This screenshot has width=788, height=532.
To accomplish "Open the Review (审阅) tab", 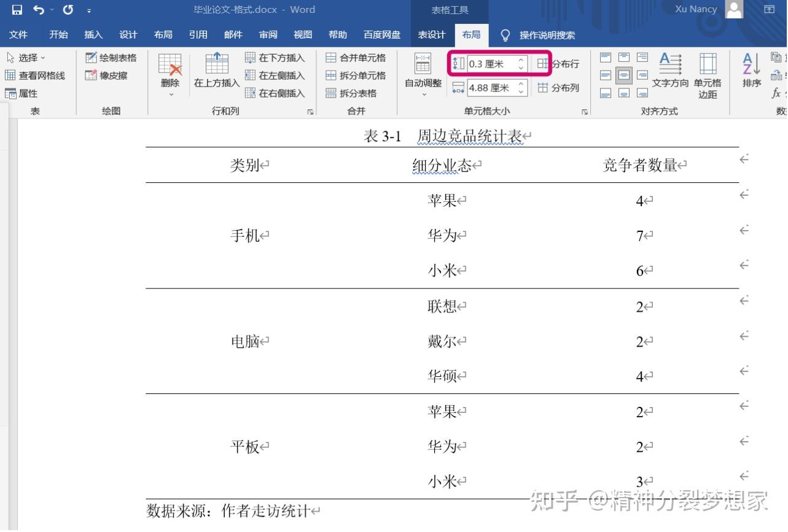I will click(x=268, y=35).
